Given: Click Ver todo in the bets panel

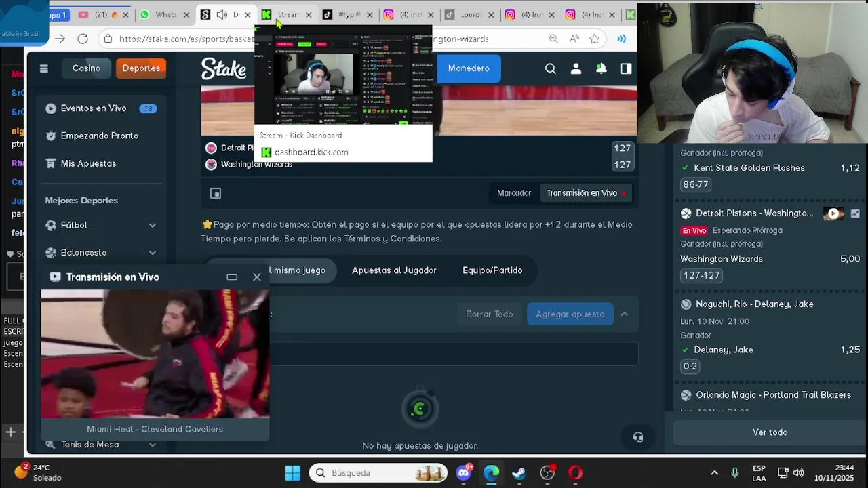Looking at the screenshot, I should pyautogui.click(x=770, y=432).
